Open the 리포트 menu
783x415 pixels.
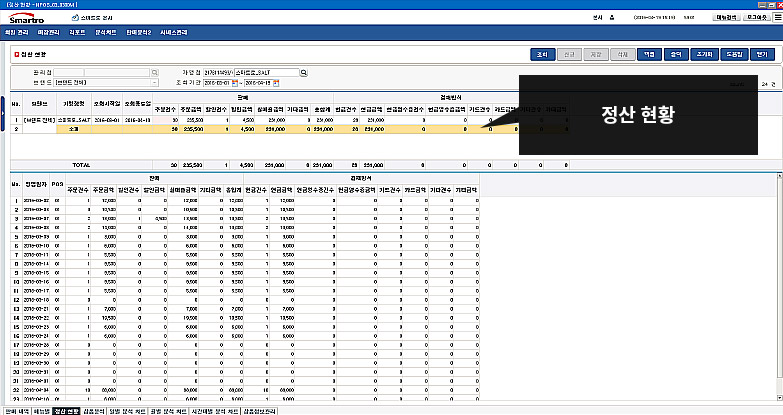point(77,32)
